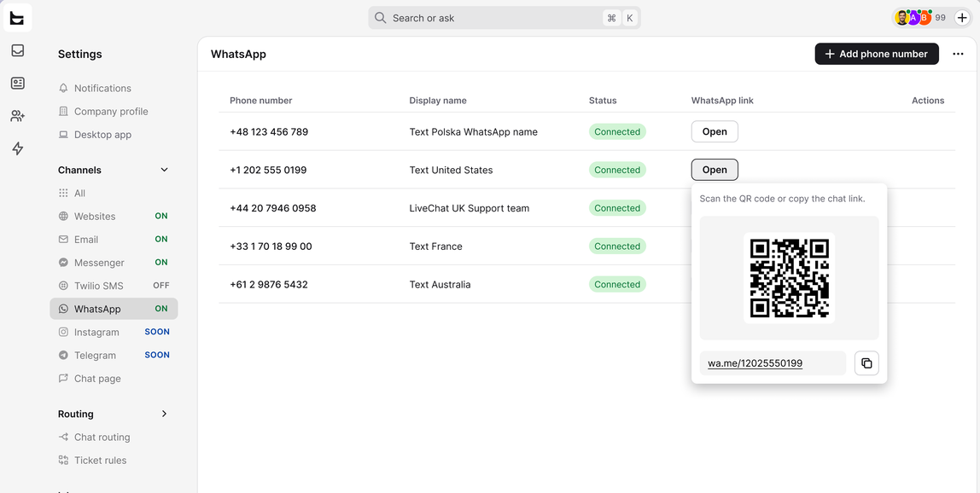Click the magnifier icon in the search bar
Viewport: 980px width, 493px height.
pos(380,18)
